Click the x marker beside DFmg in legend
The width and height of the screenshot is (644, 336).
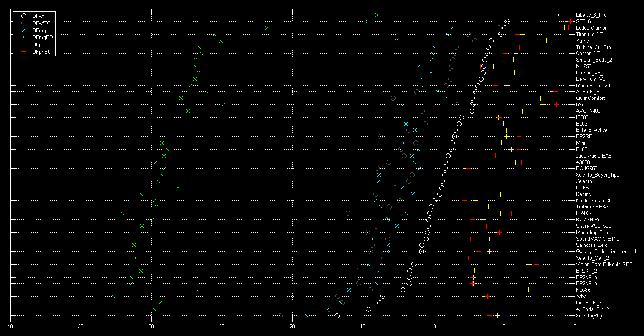(x=24, y=30)
